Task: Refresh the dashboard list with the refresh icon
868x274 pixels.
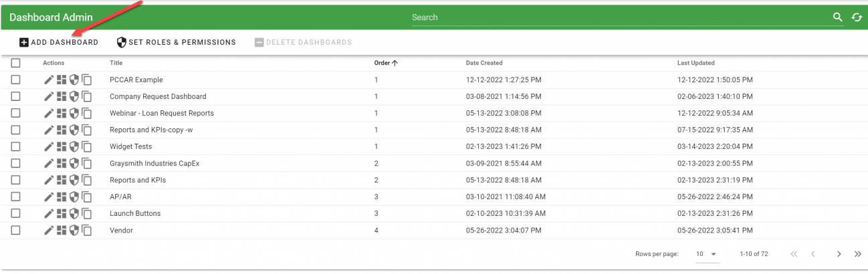Action: 857,17
